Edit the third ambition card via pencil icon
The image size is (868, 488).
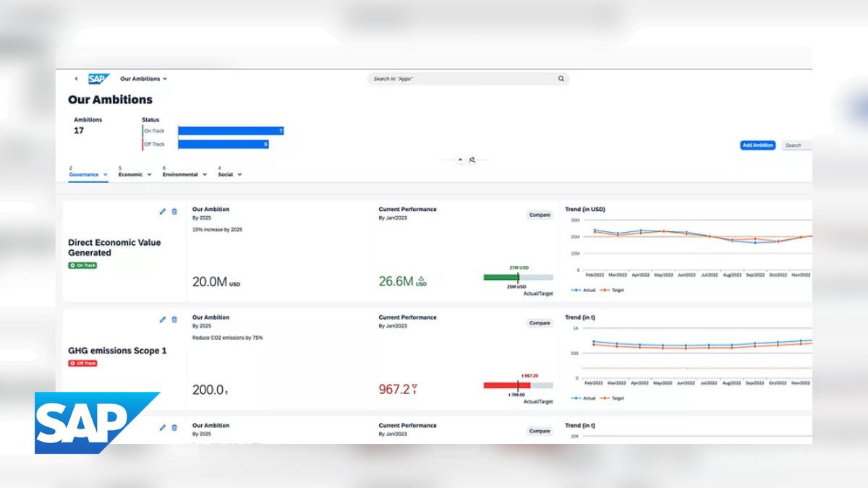point(163,428)
